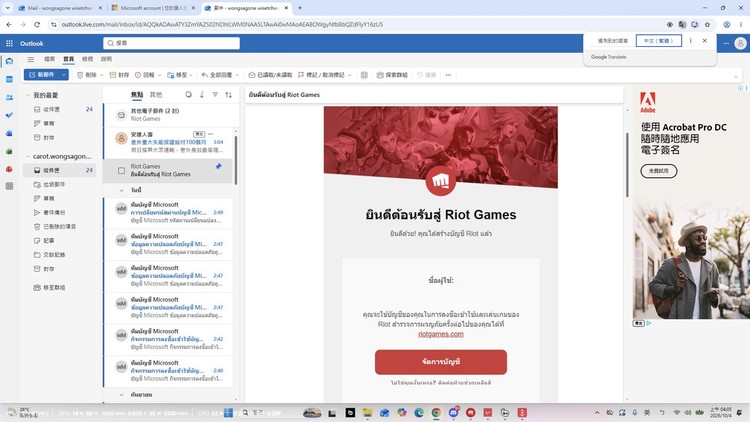Expand the ribbon chevron at toolbar end
Image resolution: width=750 pixels, height=422 pixels.
click(736, 76)
